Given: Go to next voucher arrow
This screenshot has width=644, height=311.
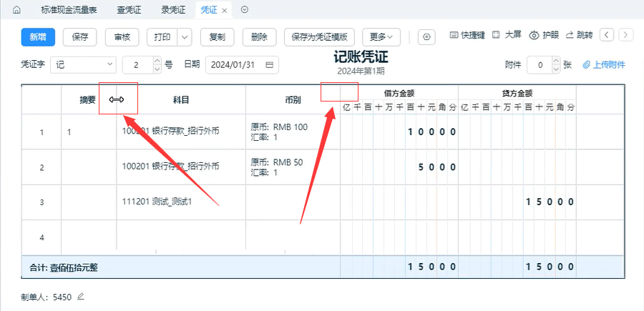Looking at the screenshot, I should 625,35.
